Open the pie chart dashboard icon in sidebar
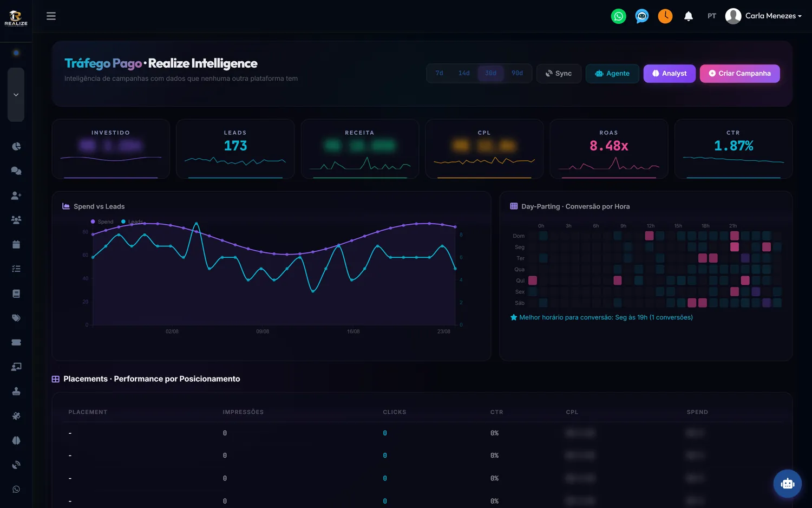812x508 pixels. pos(16,146)
